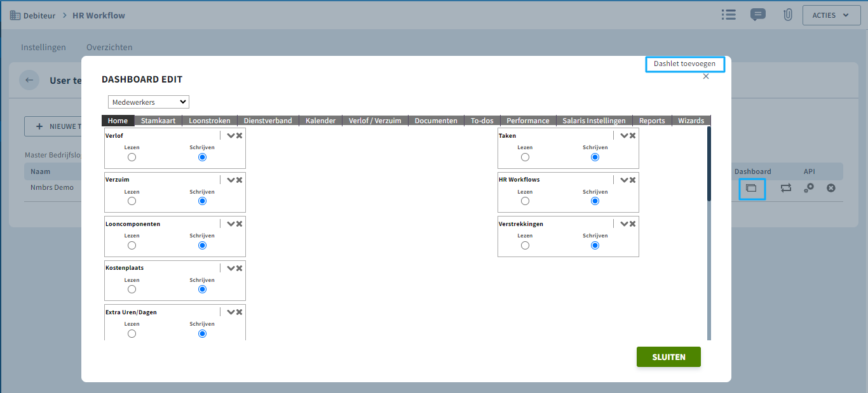This screenshot has height=393, width=868.
Task: Switch to the Kalender tab
Action: [x=320, y=121]
